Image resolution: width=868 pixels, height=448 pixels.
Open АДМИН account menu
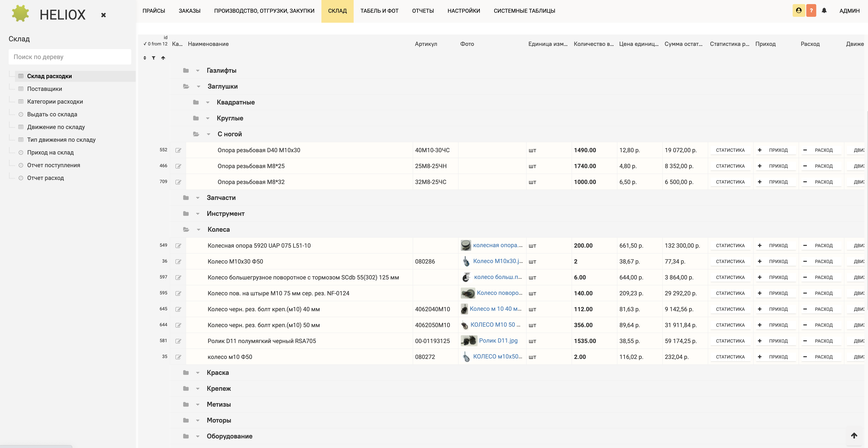pyautogui.click(x=849, y=11)
